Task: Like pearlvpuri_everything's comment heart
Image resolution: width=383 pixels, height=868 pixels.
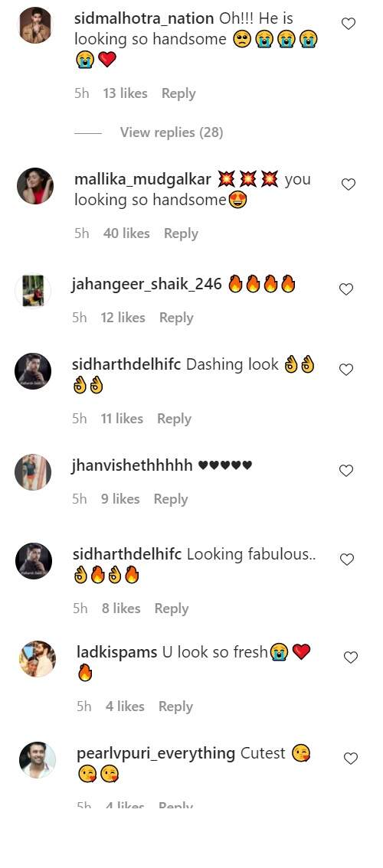Action: pos(351,758)
